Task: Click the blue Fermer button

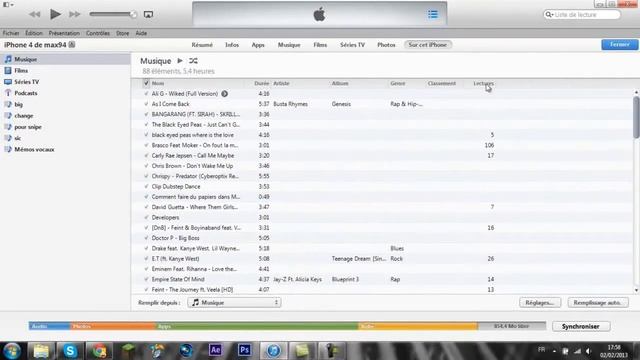Action: tap(620, 44)
